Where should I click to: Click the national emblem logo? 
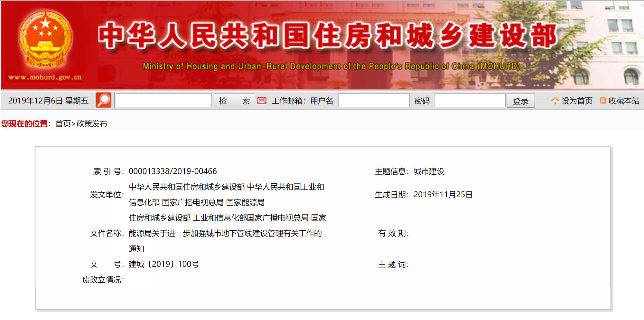45,39
